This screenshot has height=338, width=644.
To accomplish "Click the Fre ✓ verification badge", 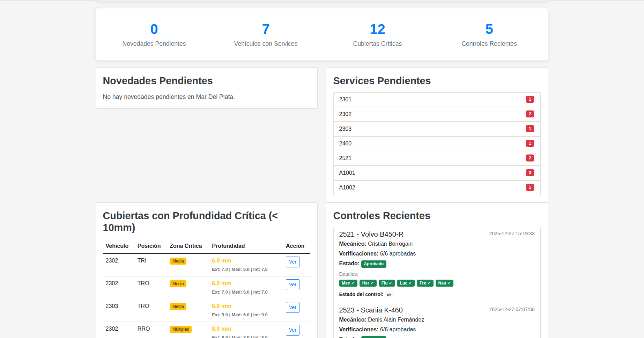I will (x=425, y=283).
